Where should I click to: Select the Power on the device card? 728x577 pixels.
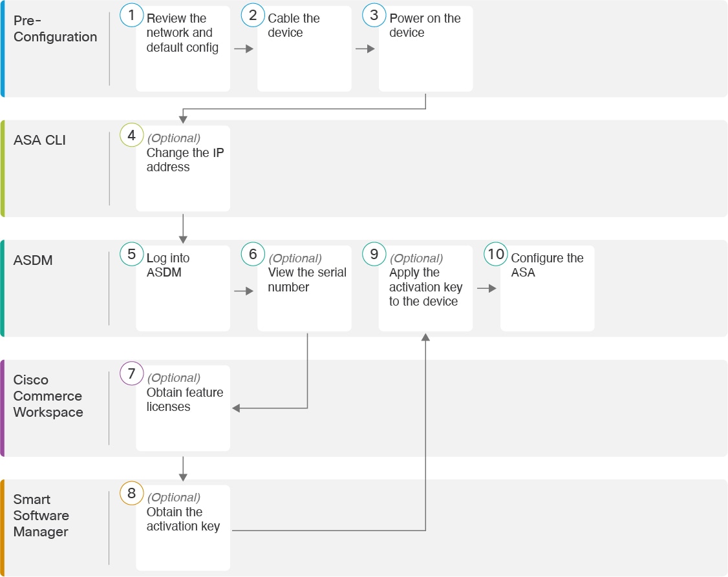coord(426,48)
